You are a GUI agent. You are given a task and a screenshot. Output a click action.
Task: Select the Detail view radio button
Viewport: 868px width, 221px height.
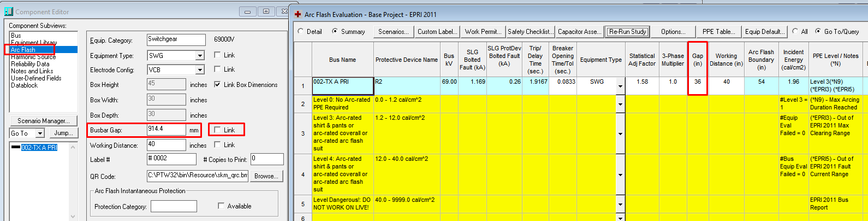(301, 32)
